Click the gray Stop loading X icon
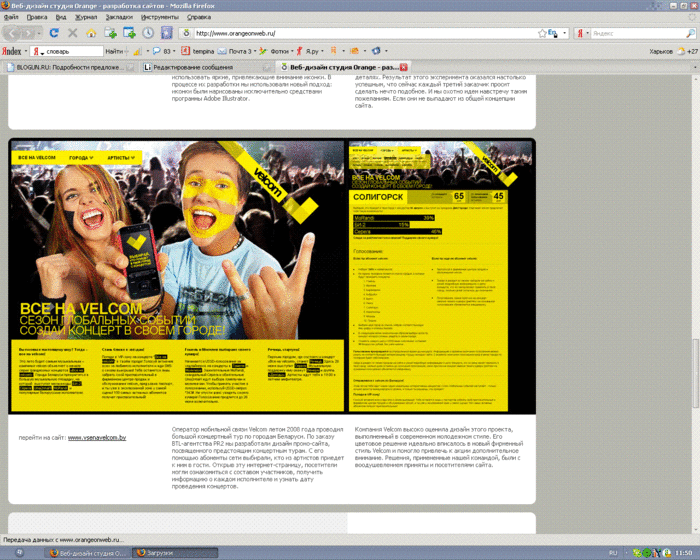This screenshot has width=700, height=560. tap(73, 33)
